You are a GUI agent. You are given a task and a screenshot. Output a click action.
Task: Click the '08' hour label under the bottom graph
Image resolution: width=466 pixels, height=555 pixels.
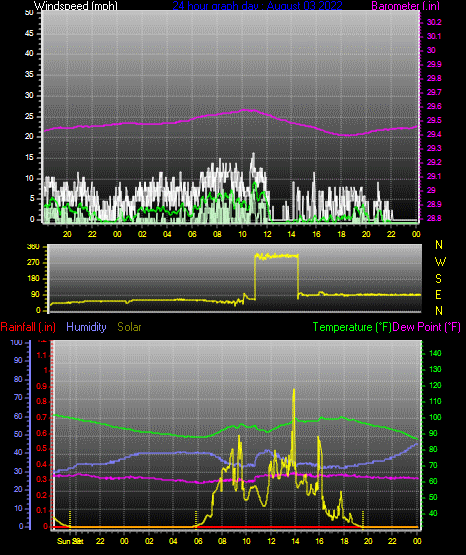[x=222, y=541]
